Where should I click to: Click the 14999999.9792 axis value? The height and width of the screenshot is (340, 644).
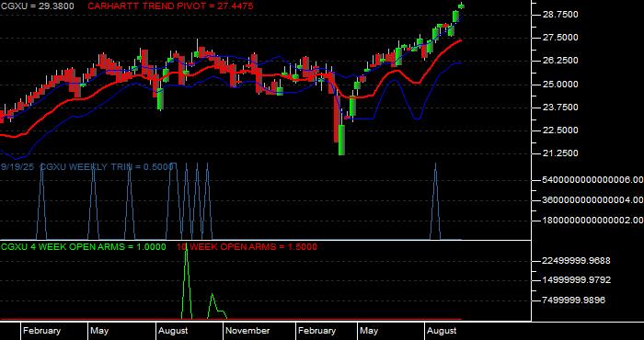point(576,280)
